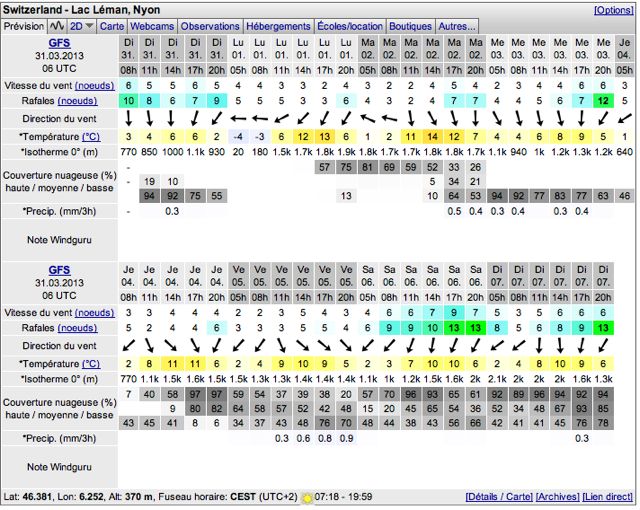Select the Webcams tab
640x510 pixels.
(x=156, y=25)
